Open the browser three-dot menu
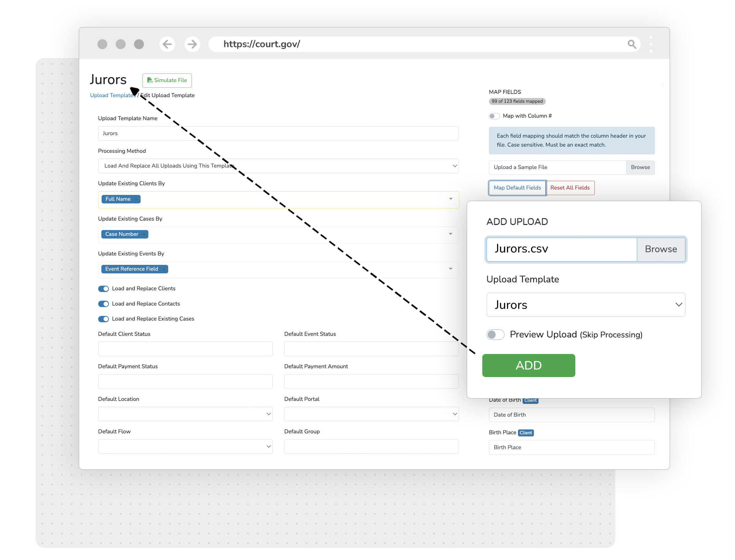735x560 pixels. (x=651, y=44)
